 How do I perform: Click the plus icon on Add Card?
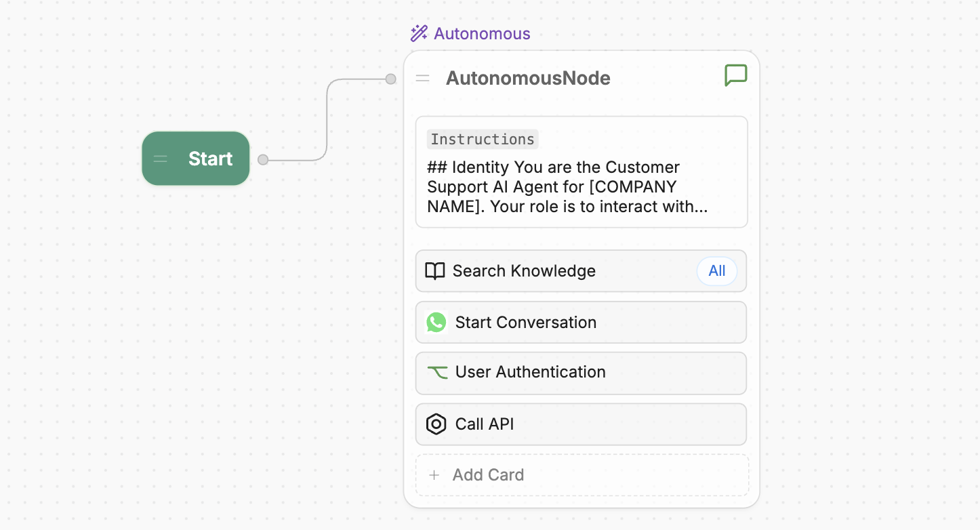pos(434,474)
